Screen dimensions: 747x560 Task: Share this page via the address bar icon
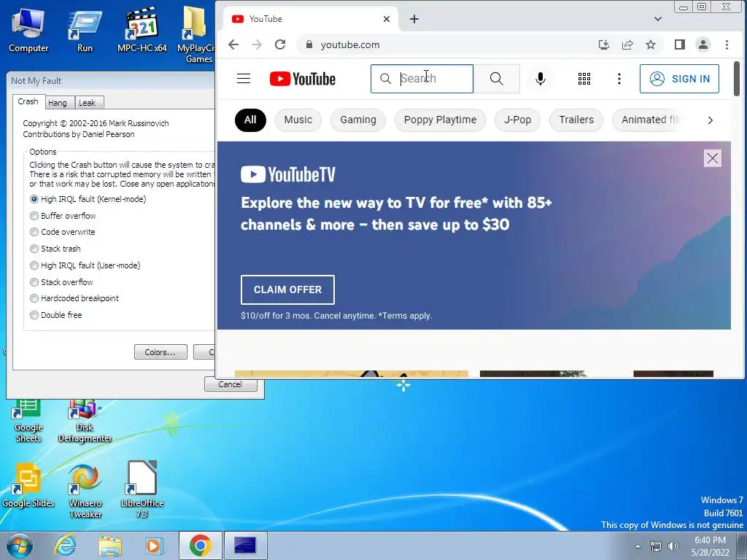627,44
